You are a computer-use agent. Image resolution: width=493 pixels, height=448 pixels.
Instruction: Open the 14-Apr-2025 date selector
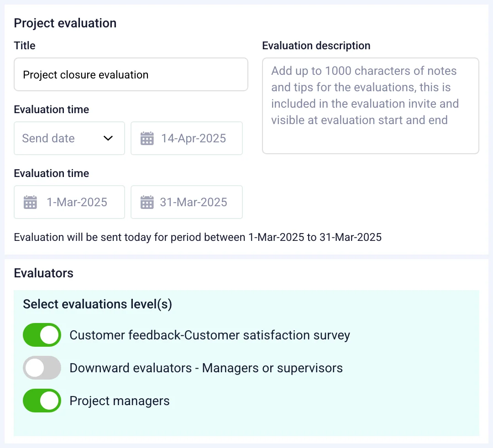point(186,138)
